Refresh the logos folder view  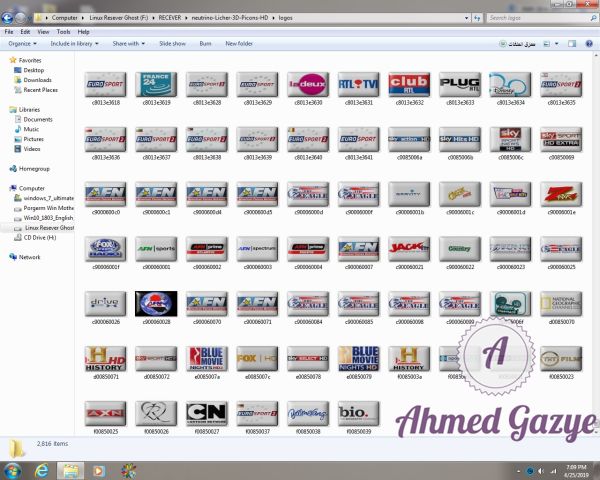point(477,18)
